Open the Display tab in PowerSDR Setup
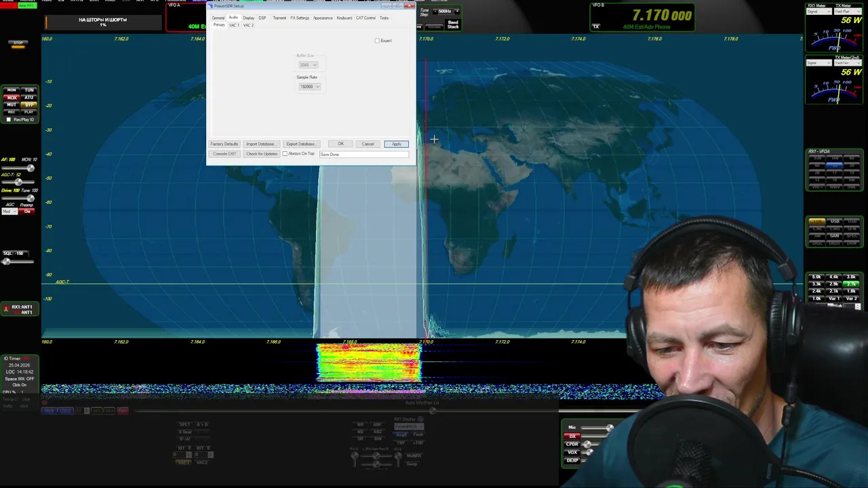This screenshot has width=868, height=488. (249, 18)
